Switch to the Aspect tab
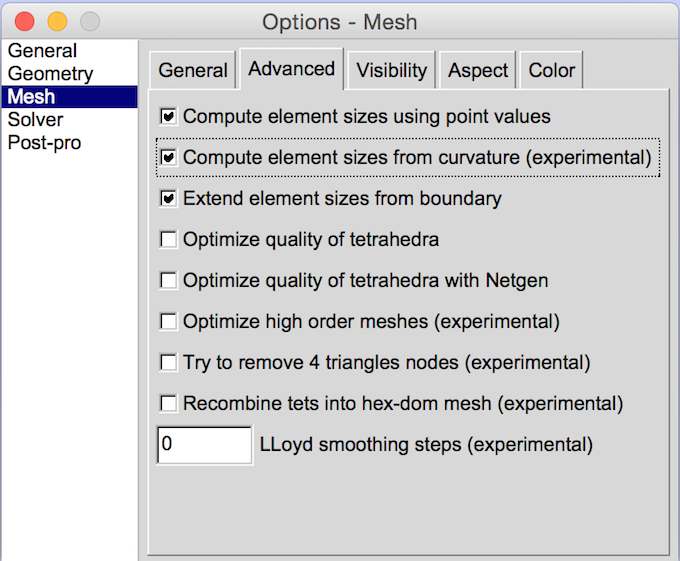This screenshot has width=680, height=561. pos(478,71)
